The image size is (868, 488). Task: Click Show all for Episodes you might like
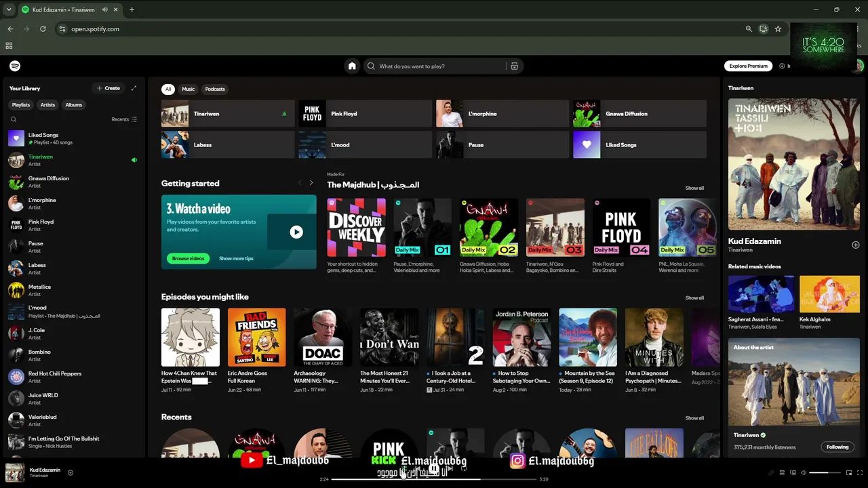pyautogui.click(x=694, y=298)
